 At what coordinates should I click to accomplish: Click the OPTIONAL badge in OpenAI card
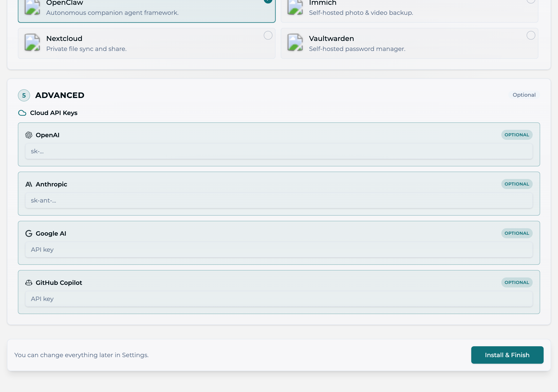click(517, 135)
